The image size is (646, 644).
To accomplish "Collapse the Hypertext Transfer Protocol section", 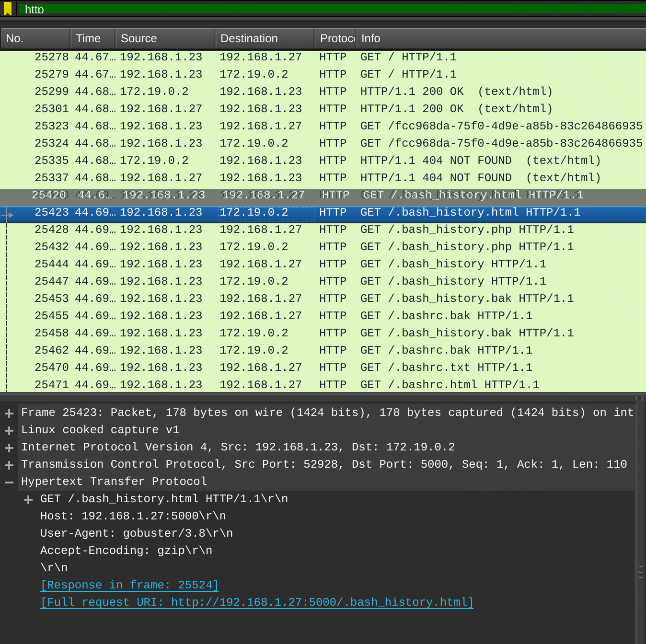I will pos(9,482).
